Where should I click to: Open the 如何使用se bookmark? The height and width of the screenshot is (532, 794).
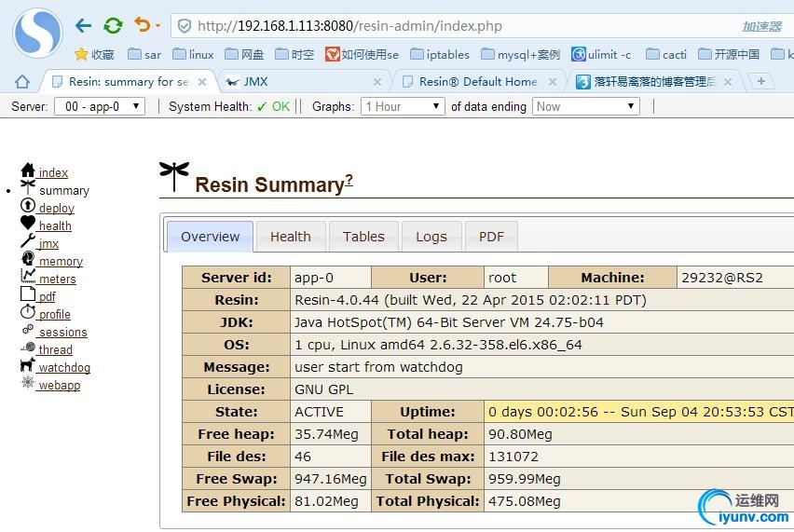(363, 54)
